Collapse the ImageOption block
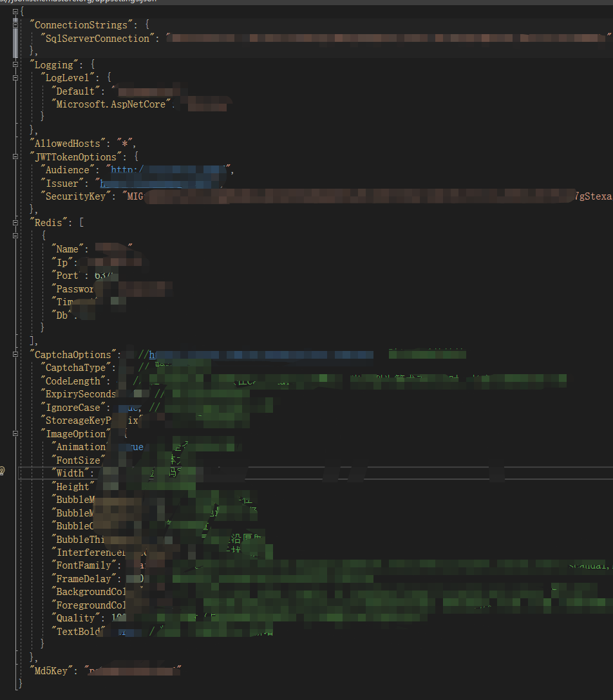The width and height of the screenshot is (613, 700). pyautogui.click(x=15, y=433)
